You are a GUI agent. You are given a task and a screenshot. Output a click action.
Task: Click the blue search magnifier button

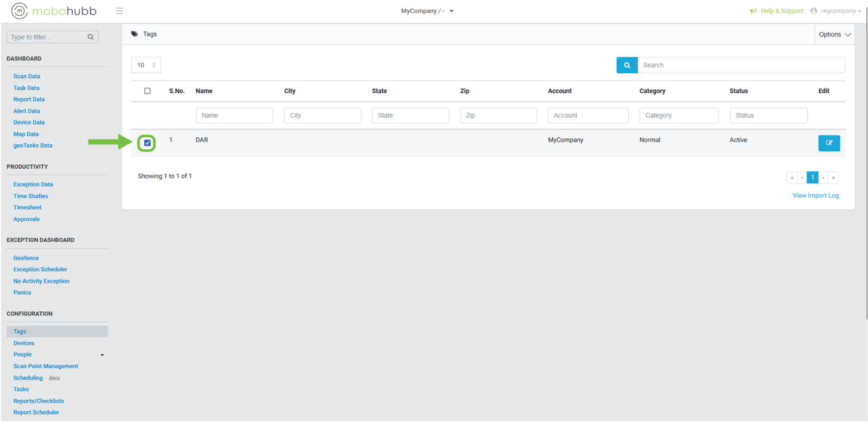(x=627, y=65)
